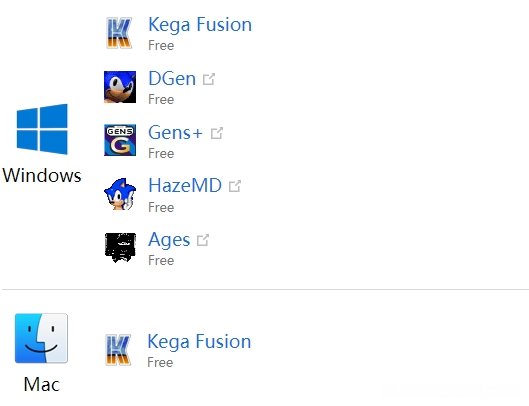Click the Gens+ logo icon
The width and height of the screenshot is (529, 406).
[120, 140]
